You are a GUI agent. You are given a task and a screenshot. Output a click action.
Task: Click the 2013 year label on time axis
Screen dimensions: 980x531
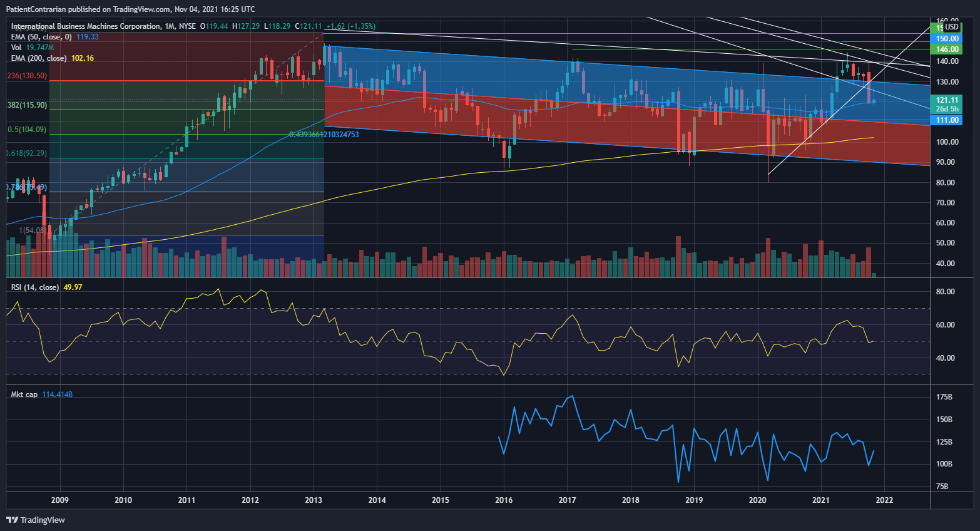click(x=314, y=500)
